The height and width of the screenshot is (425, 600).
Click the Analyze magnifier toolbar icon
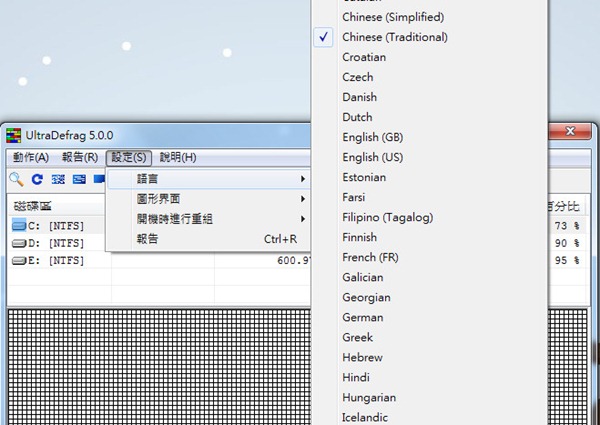tap(16, 180)
